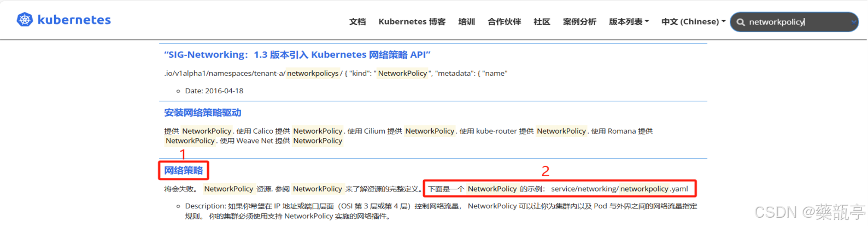This screenshot has height=227, width=868.
Task: Click the networkpolicys highlighted snippet word
Action: point(313,73)
